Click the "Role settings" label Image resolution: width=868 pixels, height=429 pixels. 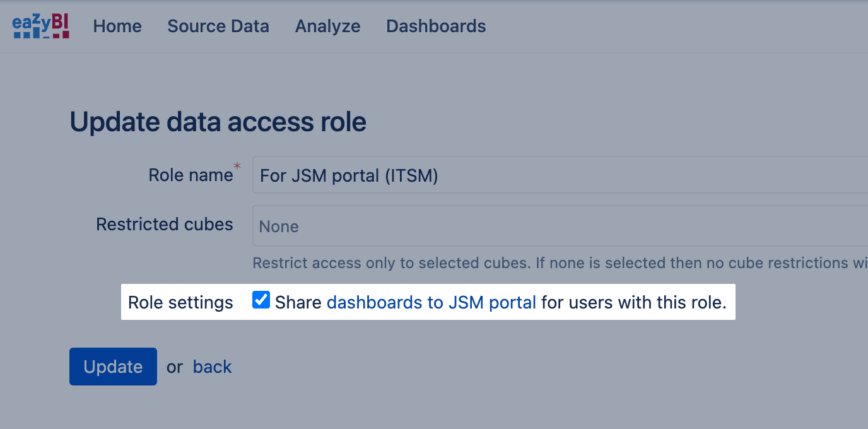click(x=180, y=303)
